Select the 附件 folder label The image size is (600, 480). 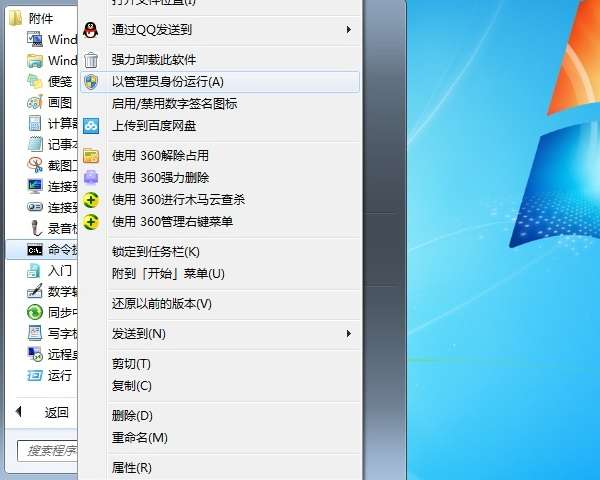[x=41, y=18]
